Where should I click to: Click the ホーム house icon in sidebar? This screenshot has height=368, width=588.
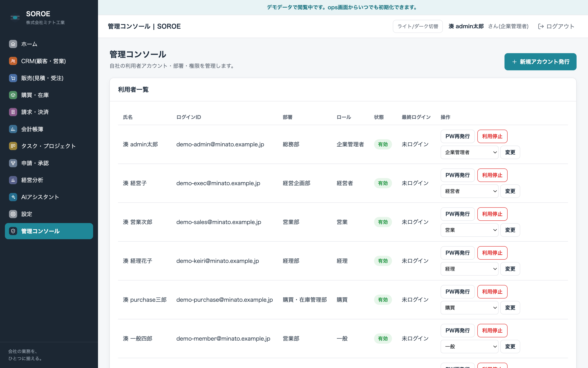coord(13,44)
